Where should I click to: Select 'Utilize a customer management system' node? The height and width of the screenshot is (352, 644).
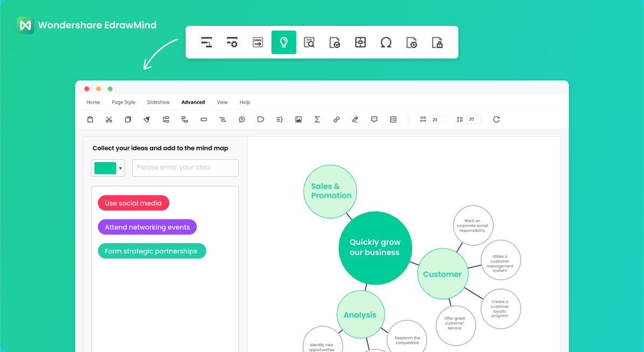tap(501, 260)
